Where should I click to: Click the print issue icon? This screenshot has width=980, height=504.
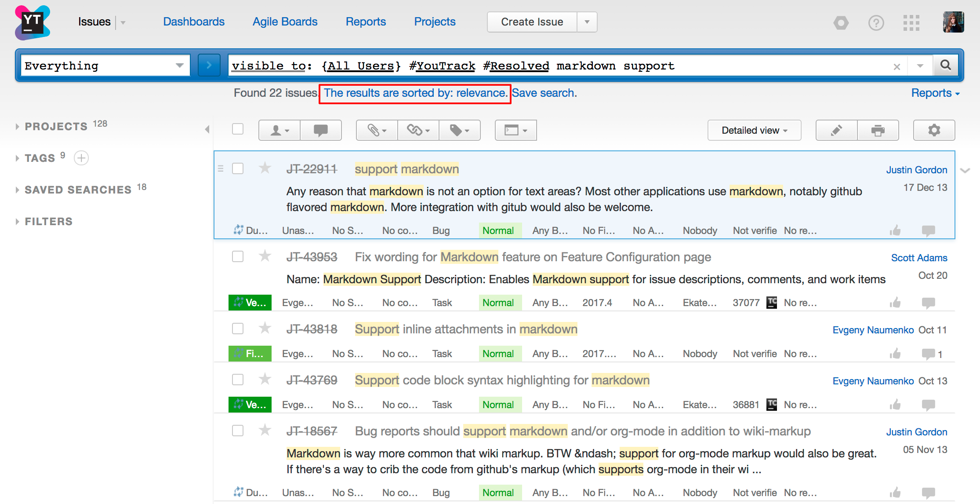878,129
